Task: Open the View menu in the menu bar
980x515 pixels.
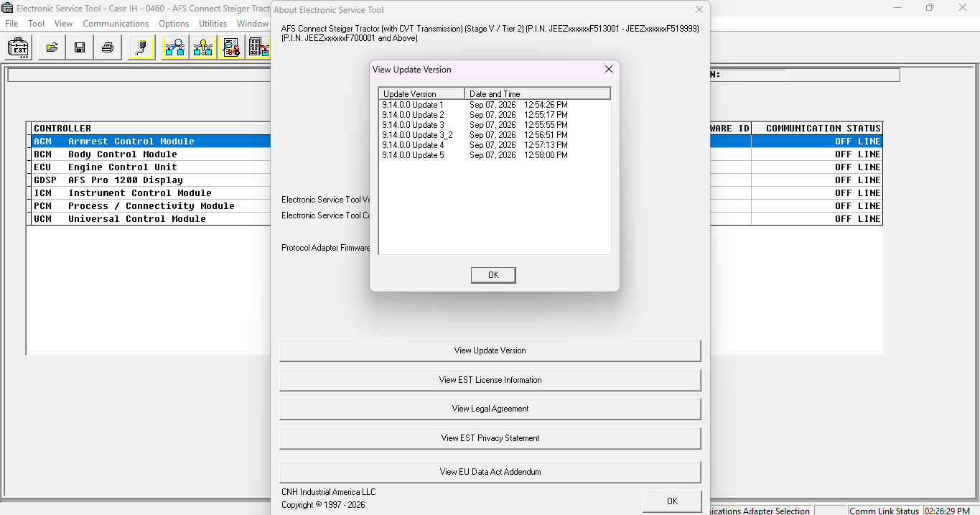Action: click(x=64, y=24)
